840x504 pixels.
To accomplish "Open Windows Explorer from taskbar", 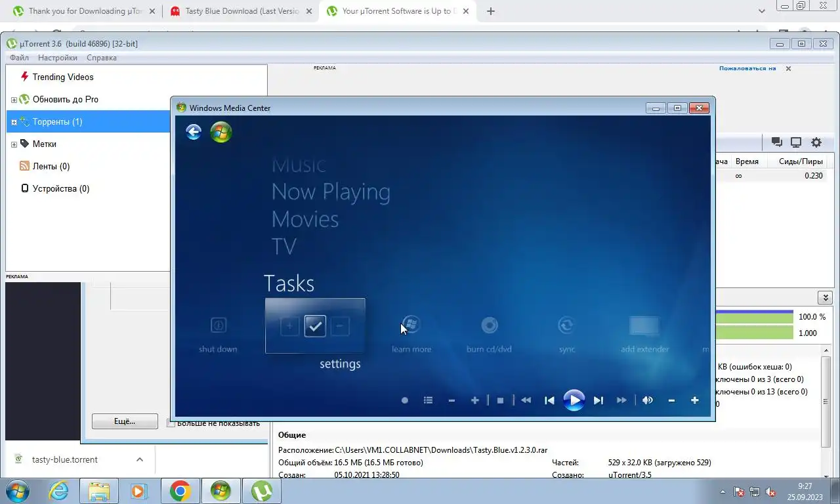I will [98, 491].
